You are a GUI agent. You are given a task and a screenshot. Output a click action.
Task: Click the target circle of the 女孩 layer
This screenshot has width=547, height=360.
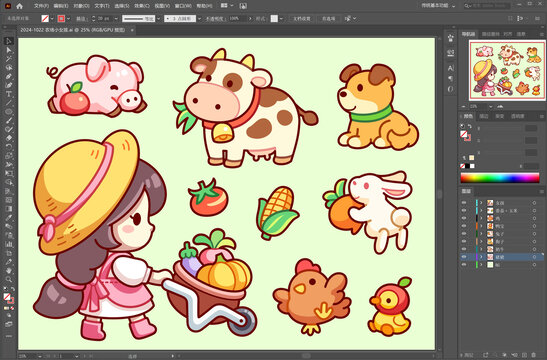tap(534, 203)
